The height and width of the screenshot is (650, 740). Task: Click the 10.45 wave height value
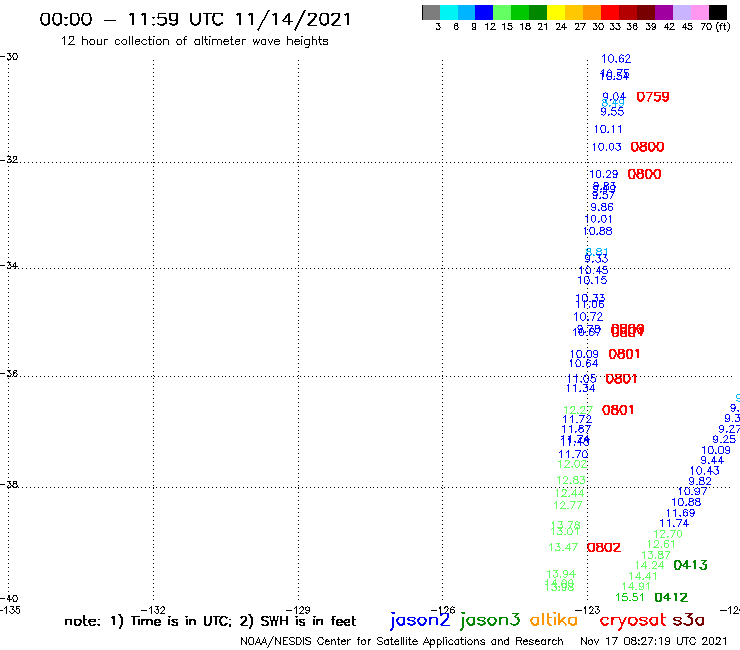[593, 270]
